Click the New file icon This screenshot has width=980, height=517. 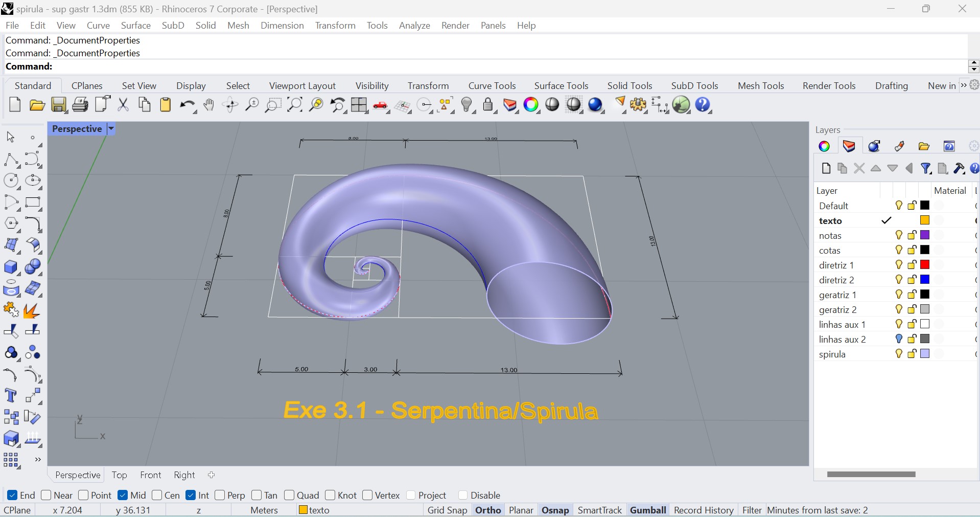pos(15,105)
